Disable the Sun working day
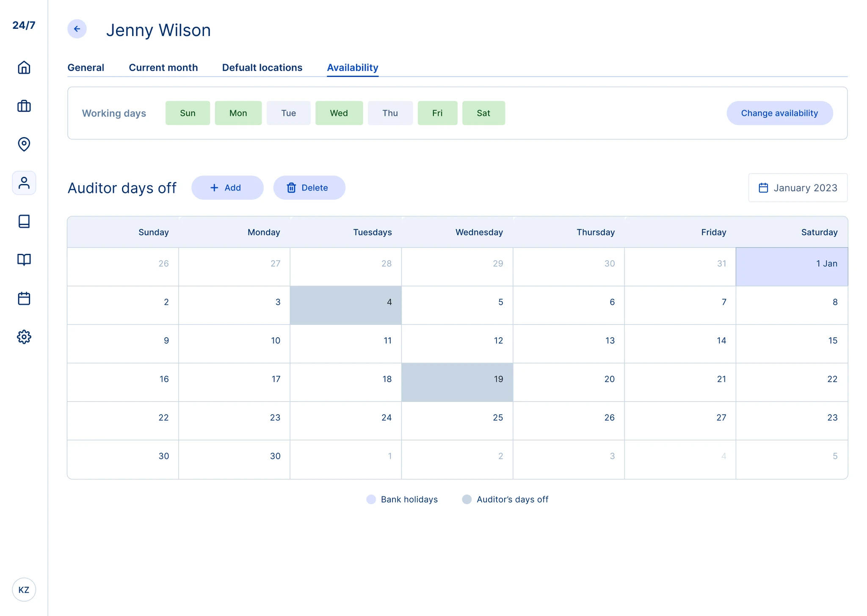 point(188,113)
